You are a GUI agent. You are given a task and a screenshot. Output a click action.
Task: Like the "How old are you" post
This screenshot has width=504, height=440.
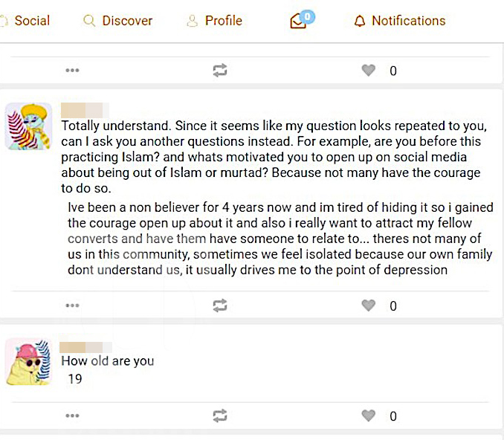click(x=368, y=415)
